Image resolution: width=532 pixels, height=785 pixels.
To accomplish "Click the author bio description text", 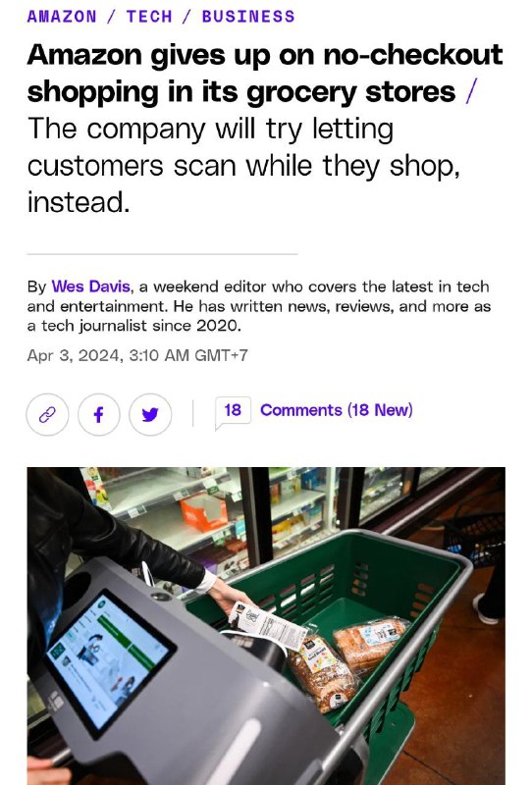I will [259, 306].
